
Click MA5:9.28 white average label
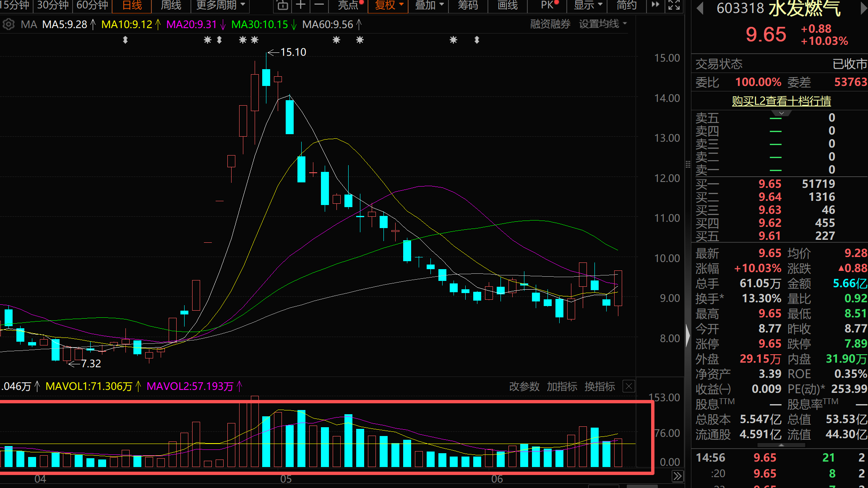click(65, 25)
